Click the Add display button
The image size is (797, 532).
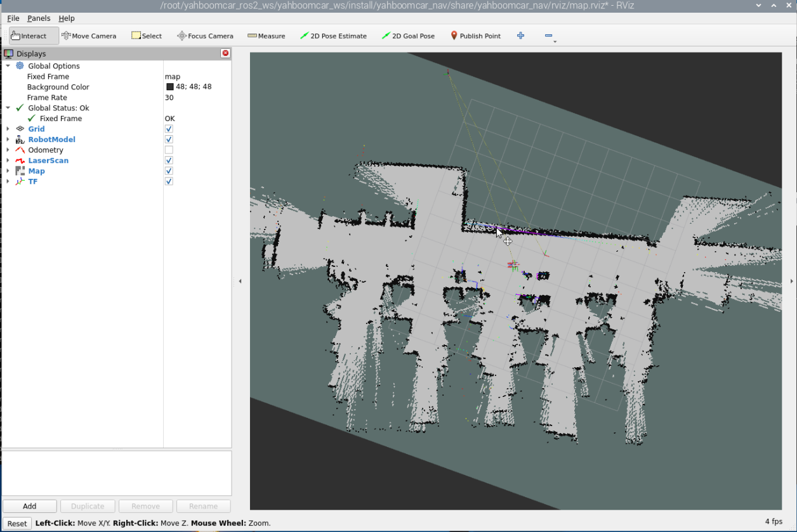[x=30, y=506]
